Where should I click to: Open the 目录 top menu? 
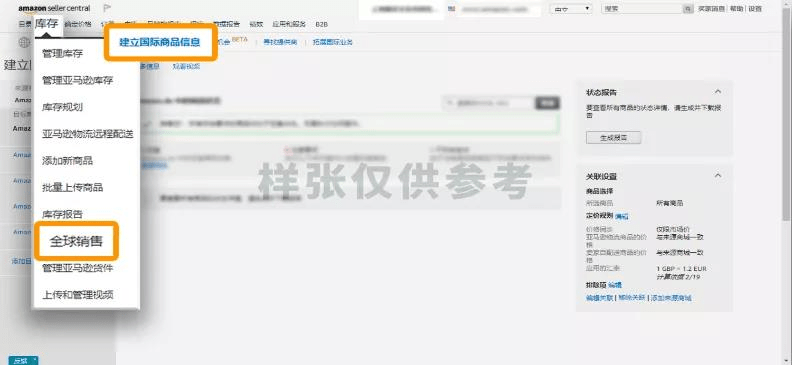click(25, 24)
